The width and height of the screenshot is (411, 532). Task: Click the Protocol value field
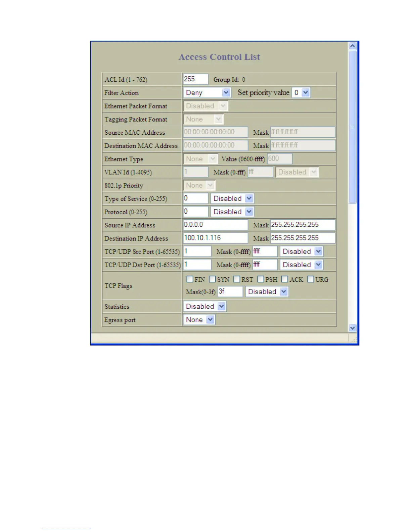196,212
